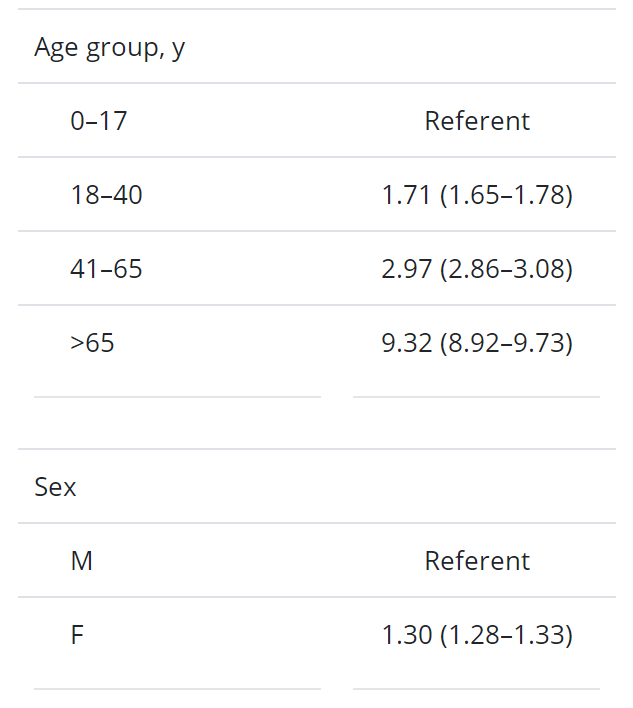The width and height of the screenshot is (633, 708).
Task: Click value 1.30 (1.28–1.33)
Action: (477, 635)
